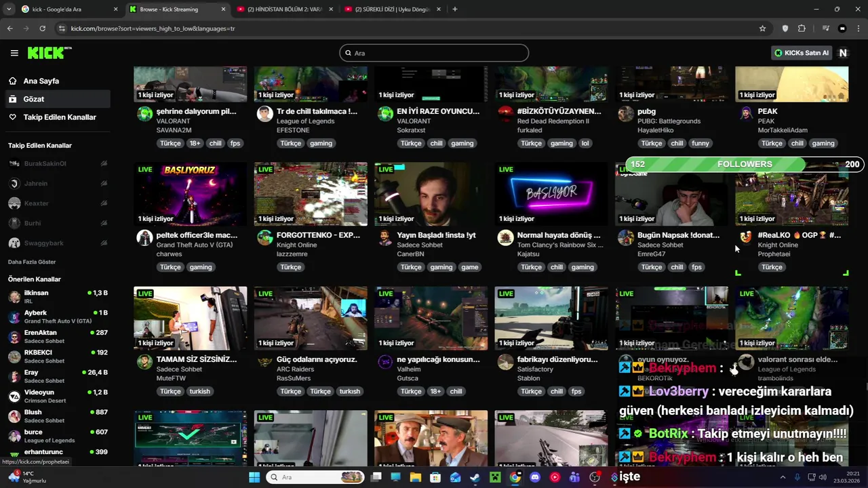Click the KICK logo
Viewport: 868px width, 488px height.
(50, 53)
